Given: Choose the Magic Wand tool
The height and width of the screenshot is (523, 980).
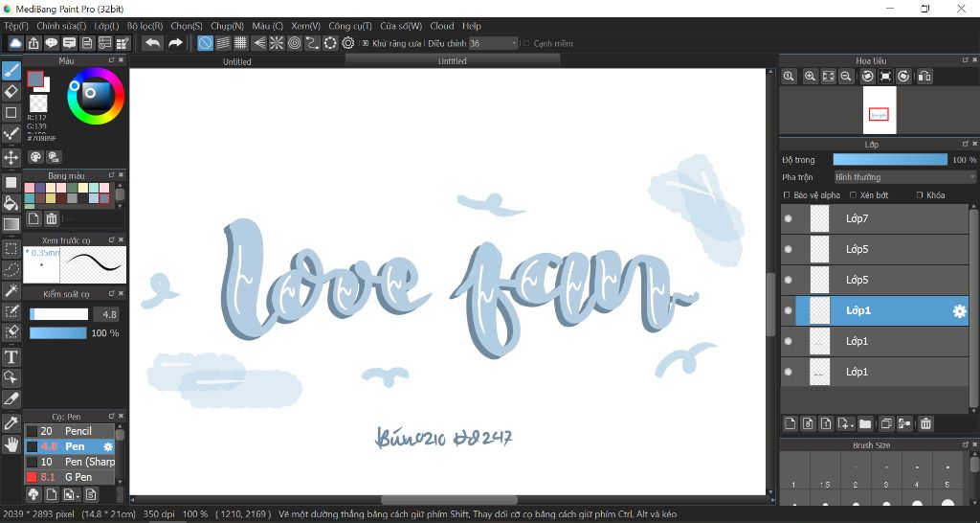Looking at the screenshot, I should tap(11, 290).
